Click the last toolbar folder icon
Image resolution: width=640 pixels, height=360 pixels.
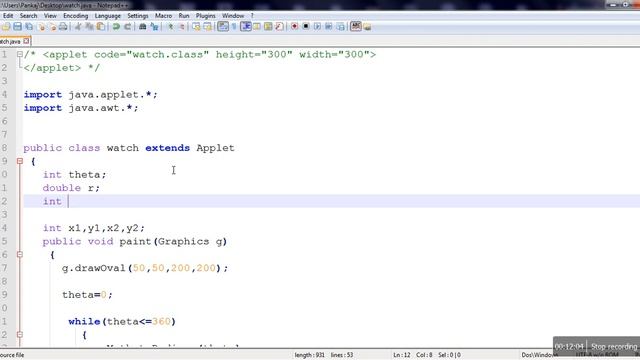(x=367, y=27)
